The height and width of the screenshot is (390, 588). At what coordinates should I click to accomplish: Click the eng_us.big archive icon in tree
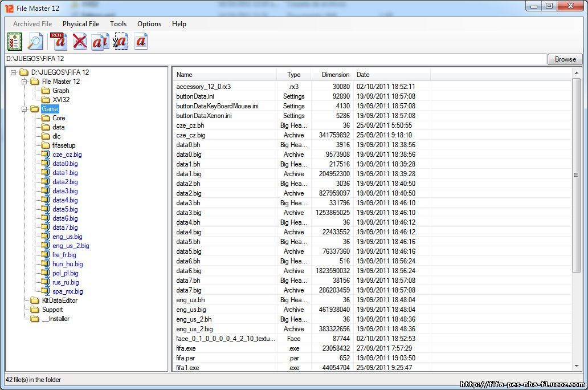pos(46,237)
